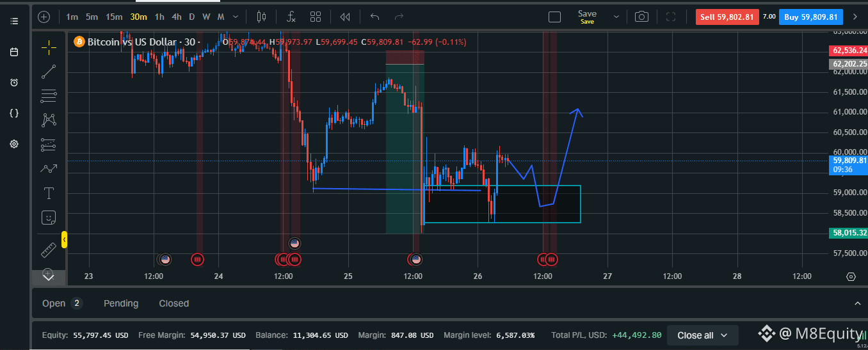
Task: Open the hamburger list menu in sidebar
Action: click(14, 21)
